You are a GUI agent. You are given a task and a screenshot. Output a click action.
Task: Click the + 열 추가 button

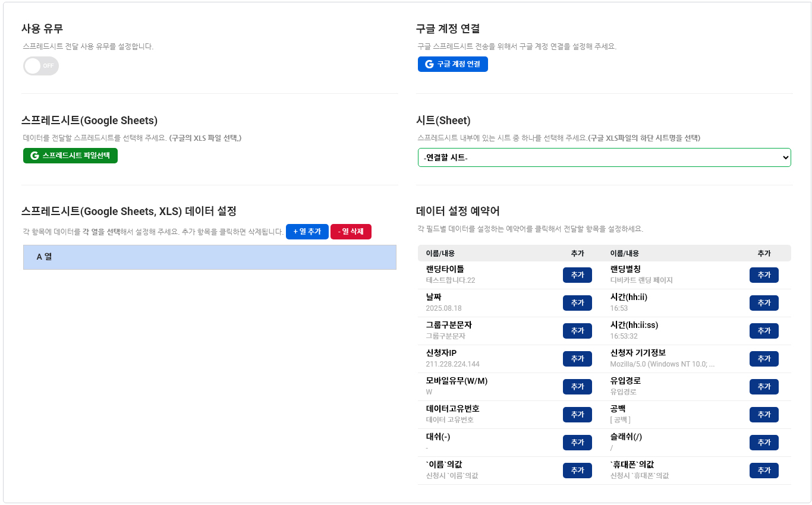click(x=307, y=232)
